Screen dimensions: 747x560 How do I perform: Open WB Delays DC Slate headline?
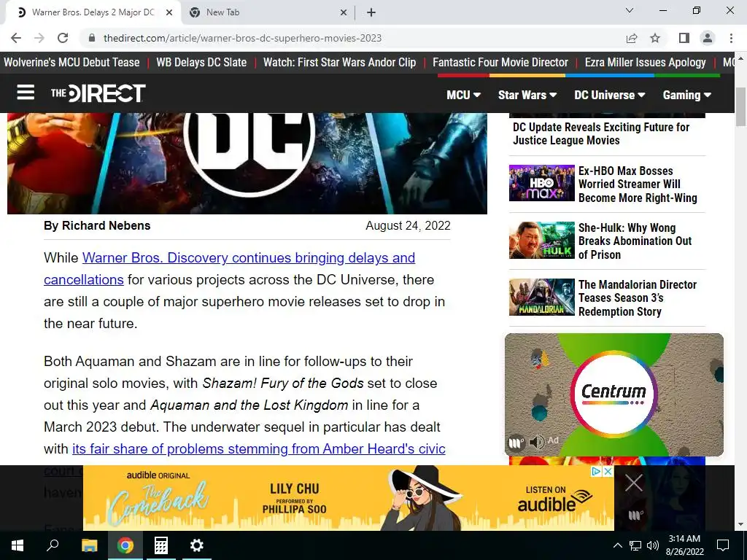[201, 63]
